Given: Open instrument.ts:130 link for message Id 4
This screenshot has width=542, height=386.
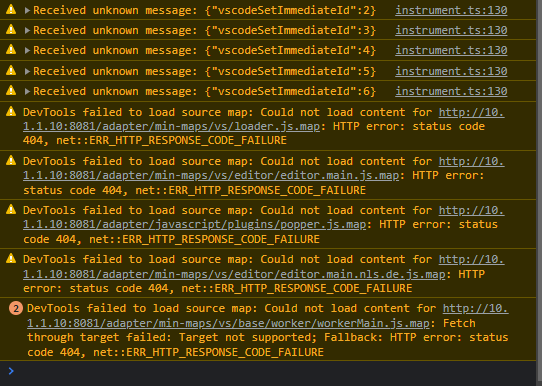Looking at the screenshot, I should [451, 50].
